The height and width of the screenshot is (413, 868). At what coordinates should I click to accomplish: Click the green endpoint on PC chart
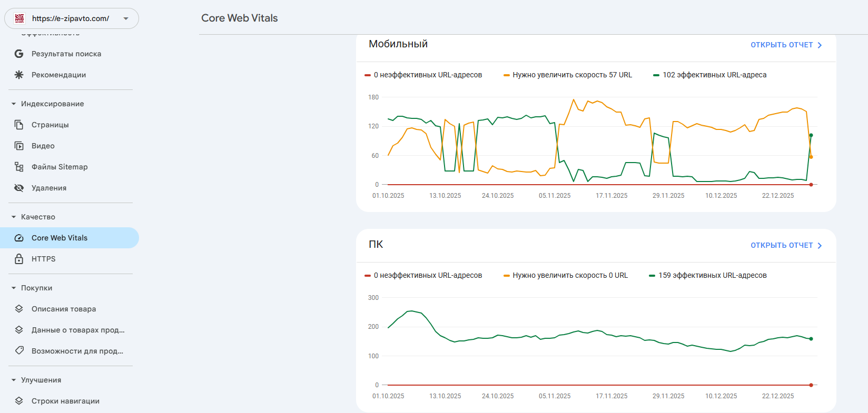tap(811, 339)
